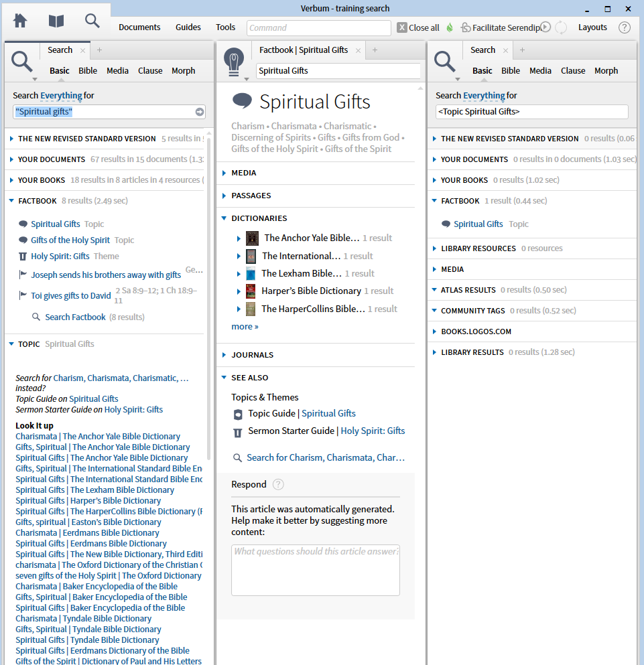Screen dimensions: 644x665
Task: Close the Factbook Spiritual Gifts tab
Action: 358,50
